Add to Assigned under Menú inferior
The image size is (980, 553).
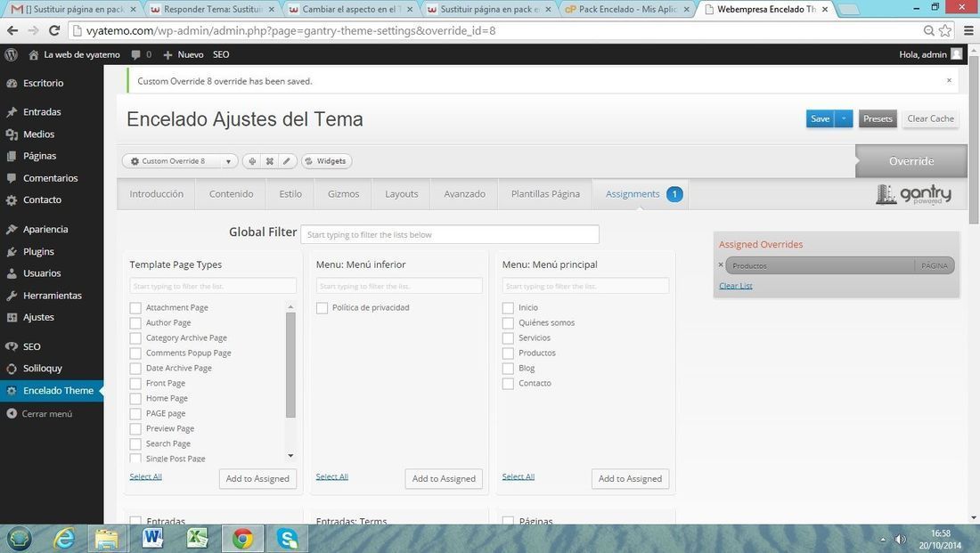click(x=444, y=478)
